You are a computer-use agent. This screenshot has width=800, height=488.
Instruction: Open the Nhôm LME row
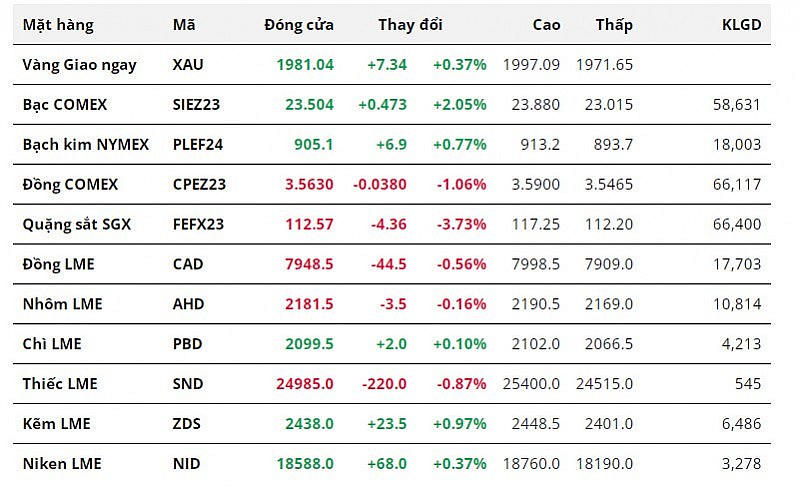[x=62, y=304]
